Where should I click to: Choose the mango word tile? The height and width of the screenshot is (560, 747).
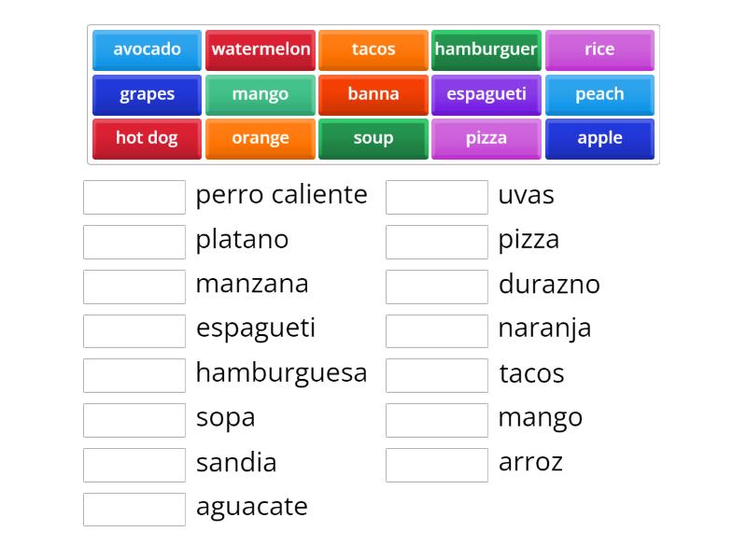[x=260, y=93]
